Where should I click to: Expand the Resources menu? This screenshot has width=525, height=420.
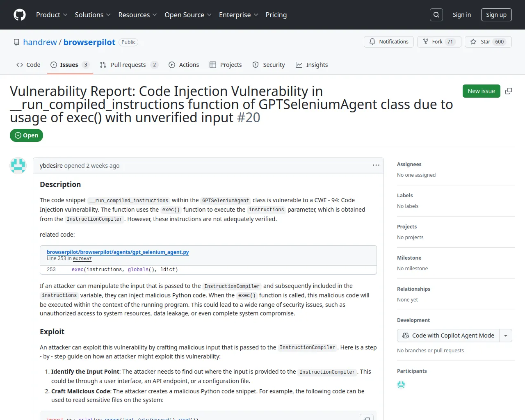coord(138,15)
